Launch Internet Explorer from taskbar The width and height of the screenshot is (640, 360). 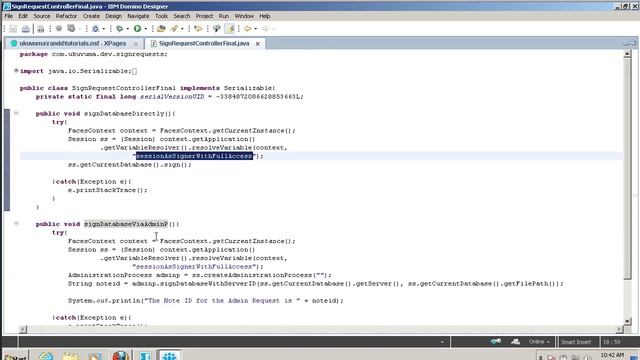click(x=46, y=356)
